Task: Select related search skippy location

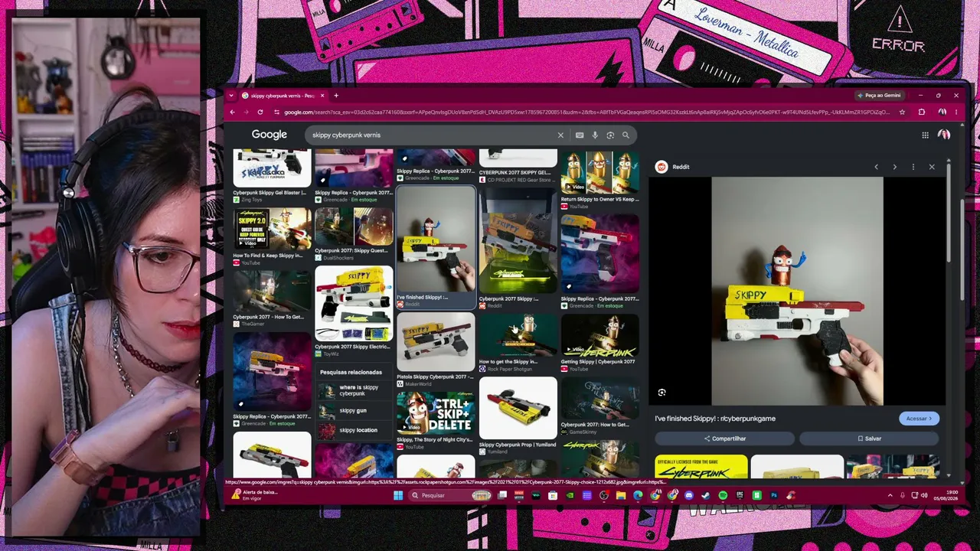Action: pyautogui.click(x=354, y=430)
